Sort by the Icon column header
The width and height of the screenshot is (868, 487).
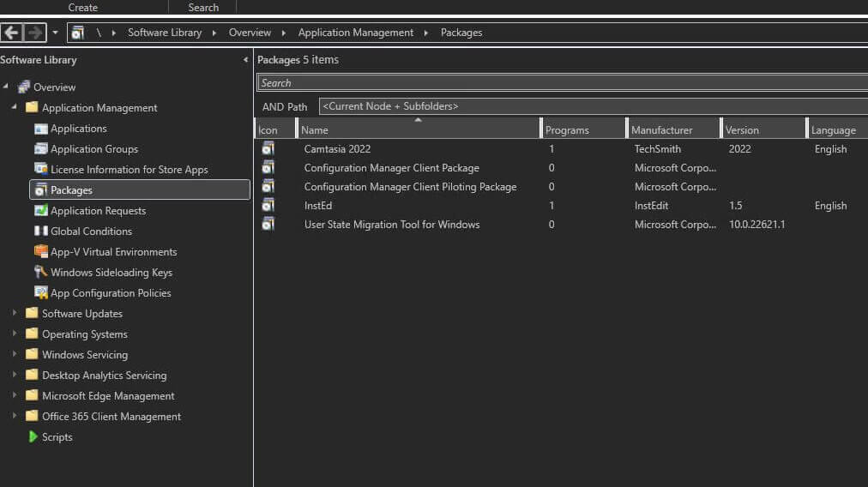point(275,130)
